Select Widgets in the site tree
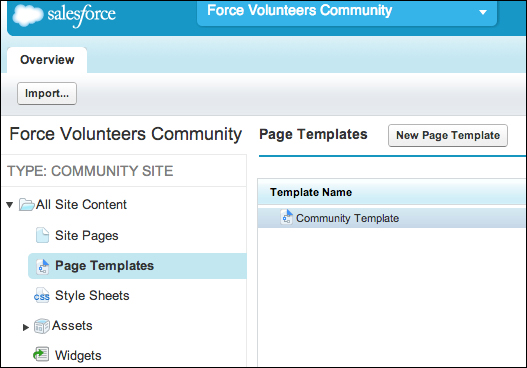The height and width of the screenshot is (368, 527). point(78,355)
